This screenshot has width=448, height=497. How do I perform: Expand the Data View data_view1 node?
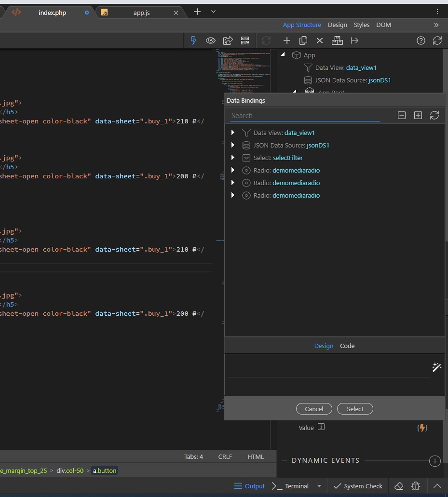[233, 133]
